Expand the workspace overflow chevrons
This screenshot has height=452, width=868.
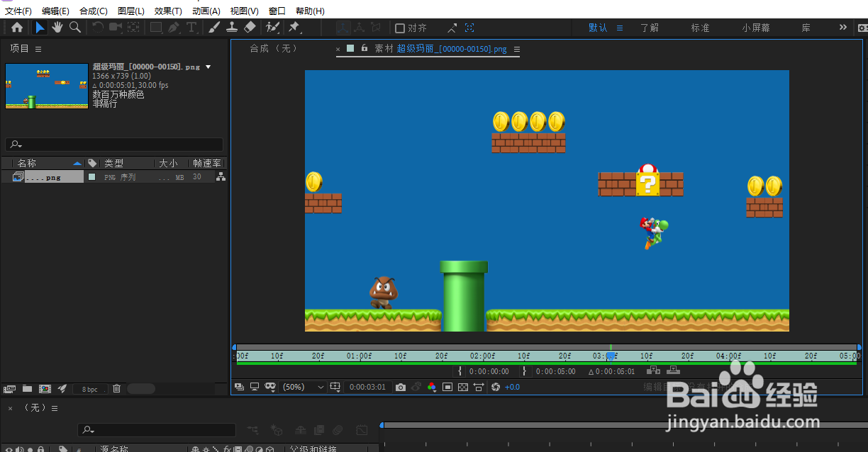point(842,27)
